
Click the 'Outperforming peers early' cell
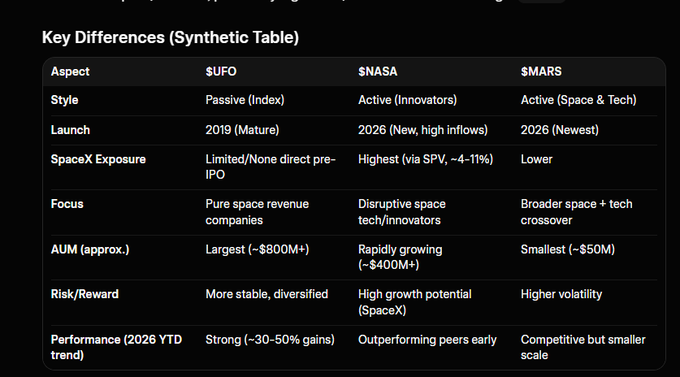[x=427, y=340]
